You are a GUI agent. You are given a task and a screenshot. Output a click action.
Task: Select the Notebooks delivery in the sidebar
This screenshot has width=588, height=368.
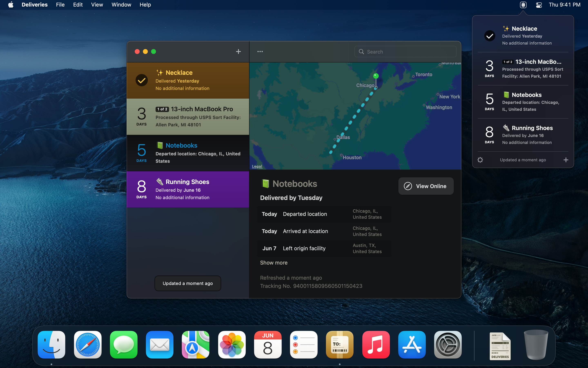188,153
